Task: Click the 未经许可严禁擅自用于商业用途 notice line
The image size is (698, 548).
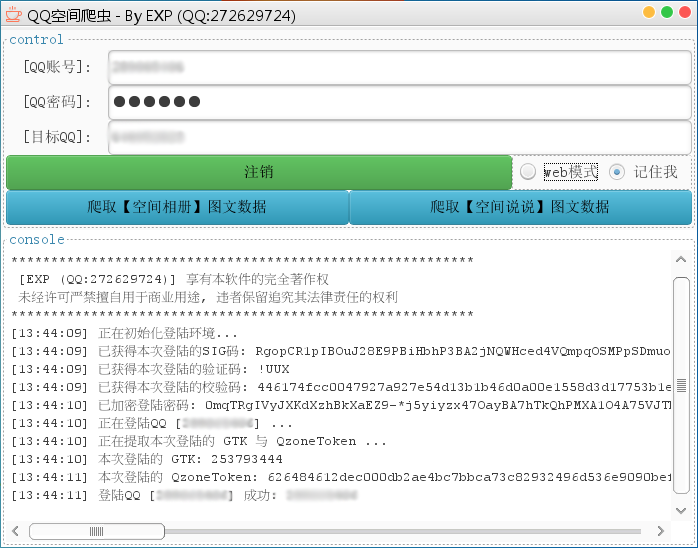Action: click(x=208, y=297)
